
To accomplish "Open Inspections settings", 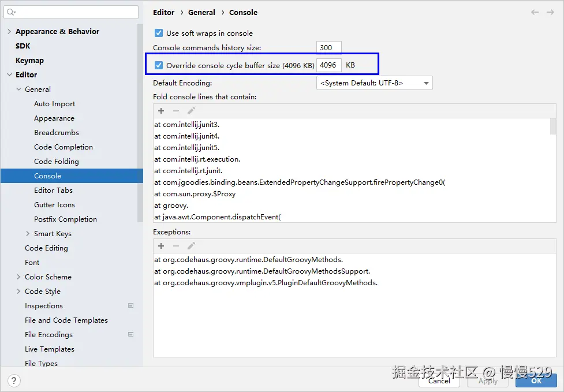I will pyautogui.click(x=43, y=305).
